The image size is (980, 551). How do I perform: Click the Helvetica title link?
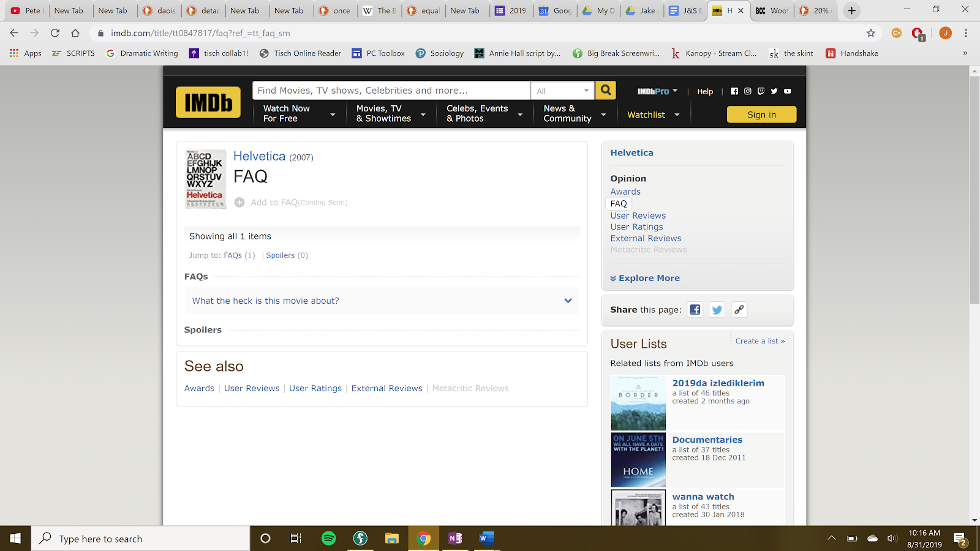coord(259,156)
